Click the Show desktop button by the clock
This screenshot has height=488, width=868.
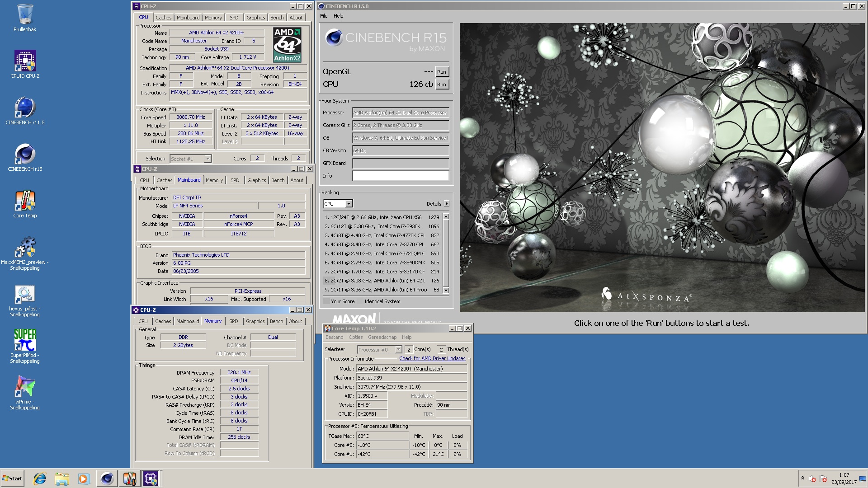tap(863, 479)
